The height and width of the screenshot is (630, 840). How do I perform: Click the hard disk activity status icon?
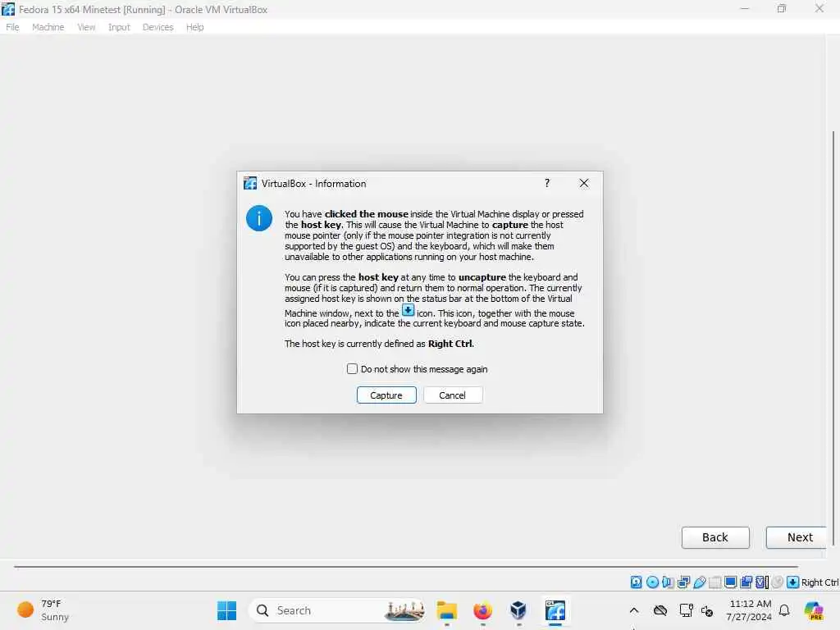636,582
